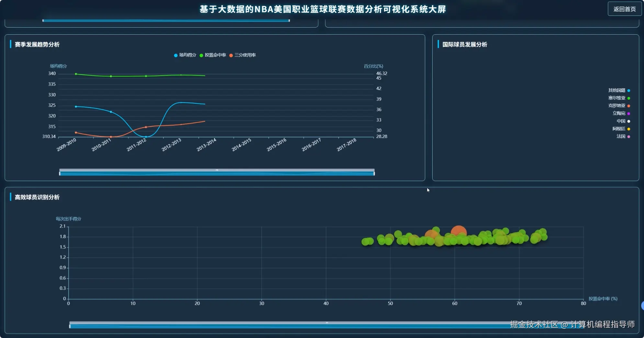Screen dimensions: 644x338
Task: Click left handle of season trend zoom slider
Action: 60,174
